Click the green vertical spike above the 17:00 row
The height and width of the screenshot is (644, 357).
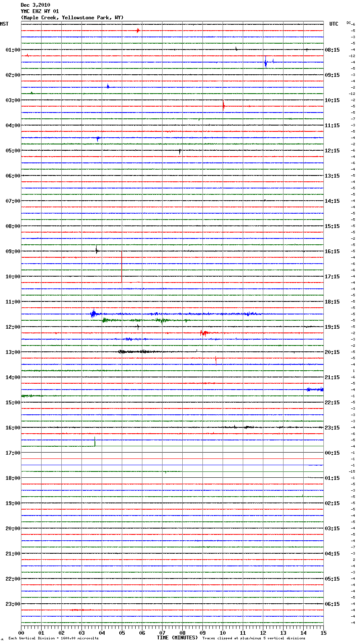click(95, 442)
